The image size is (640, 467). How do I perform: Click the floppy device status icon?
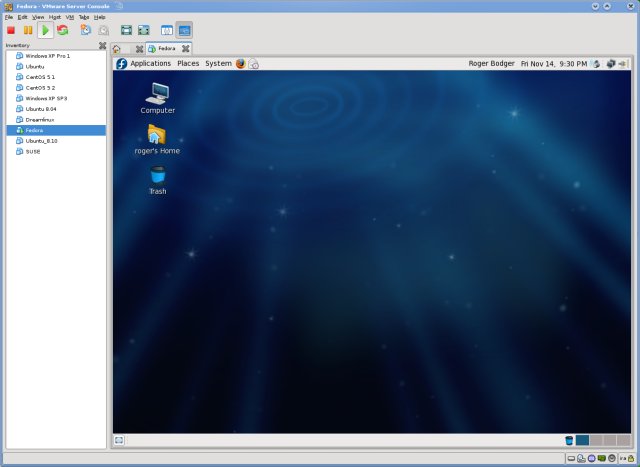[591, 459]
